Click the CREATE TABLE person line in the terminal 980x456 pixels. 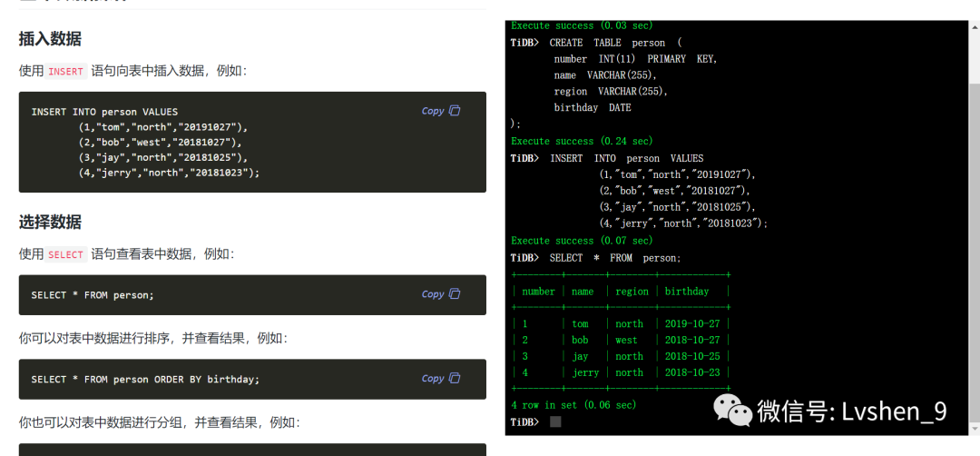(x=596, y=44)
